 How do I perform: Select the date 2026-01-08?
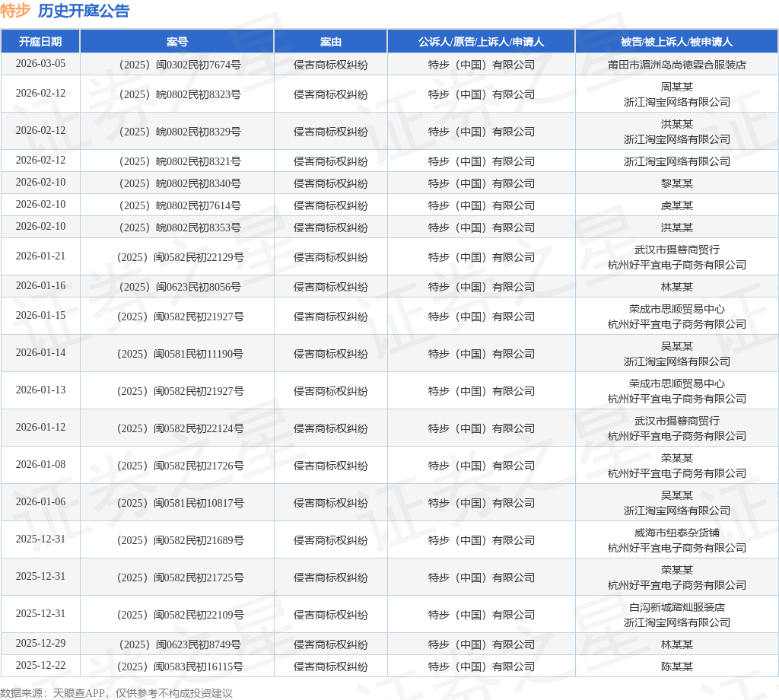click(x=40, y=465)
